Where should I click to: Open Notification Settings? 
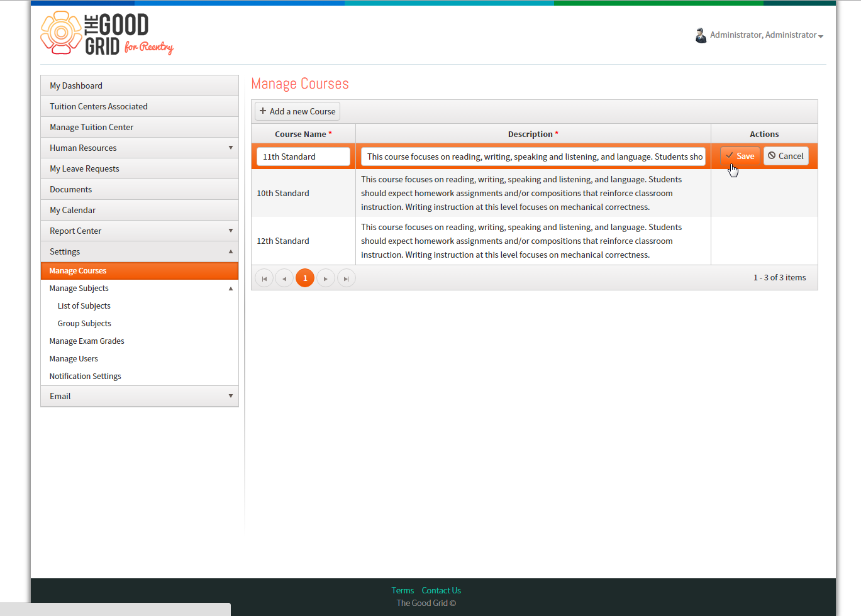[140, 377]
